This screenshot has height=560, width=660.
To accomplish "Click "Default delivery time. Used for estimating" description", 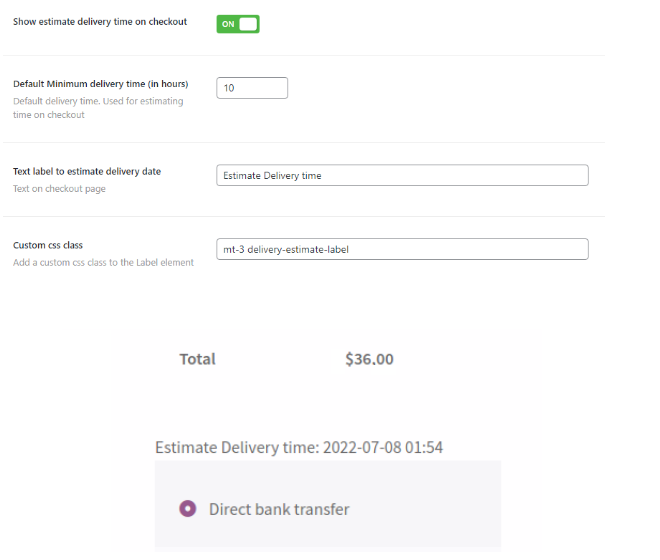I will coord(98,101).
